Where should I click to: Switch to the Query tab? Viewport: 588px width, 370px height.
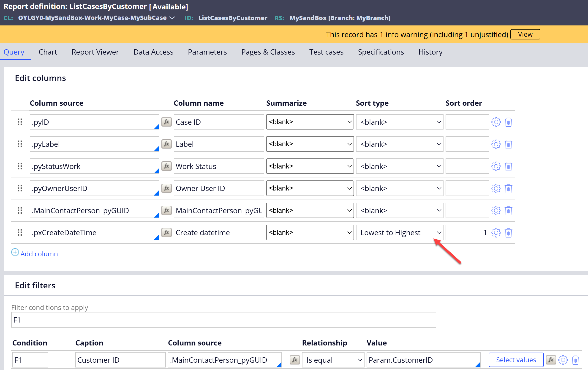pos(14,52)
